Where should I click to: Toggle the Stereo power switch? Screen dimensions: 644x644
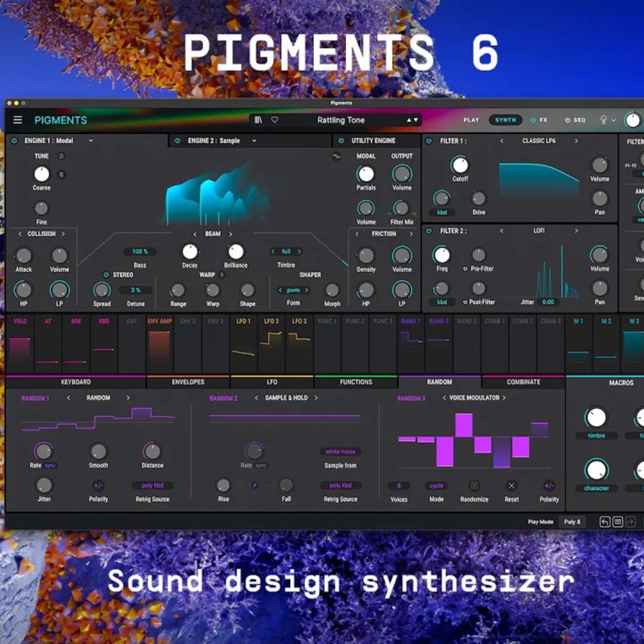click(x=106, y=275)
